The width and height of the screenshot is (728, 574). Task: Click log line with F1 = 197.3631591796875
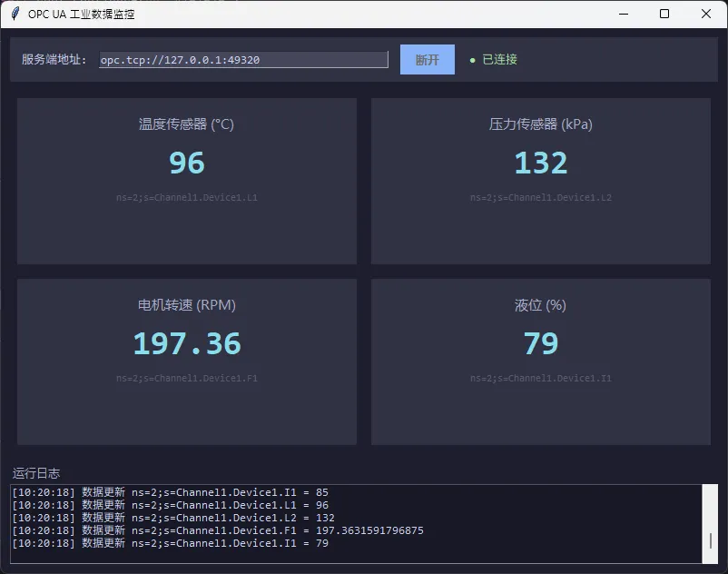[218, 530]
